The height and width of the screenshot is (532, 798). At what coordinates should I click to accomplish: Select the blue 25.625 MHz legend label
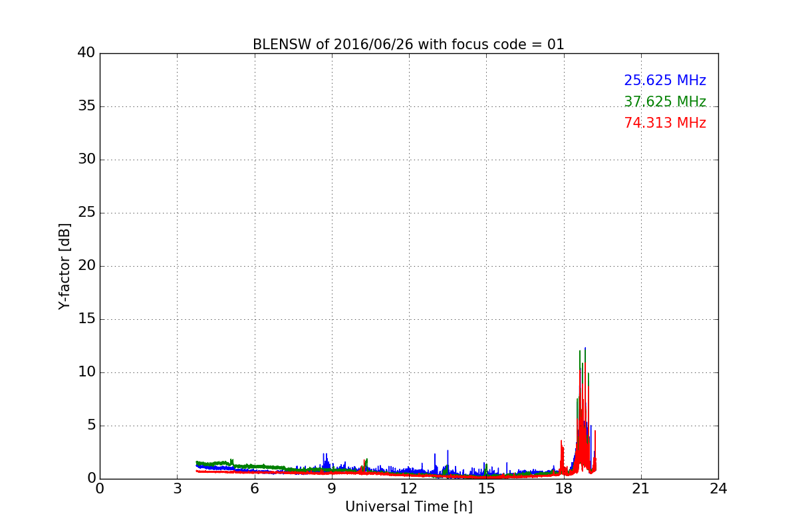(x=665, y=80)
